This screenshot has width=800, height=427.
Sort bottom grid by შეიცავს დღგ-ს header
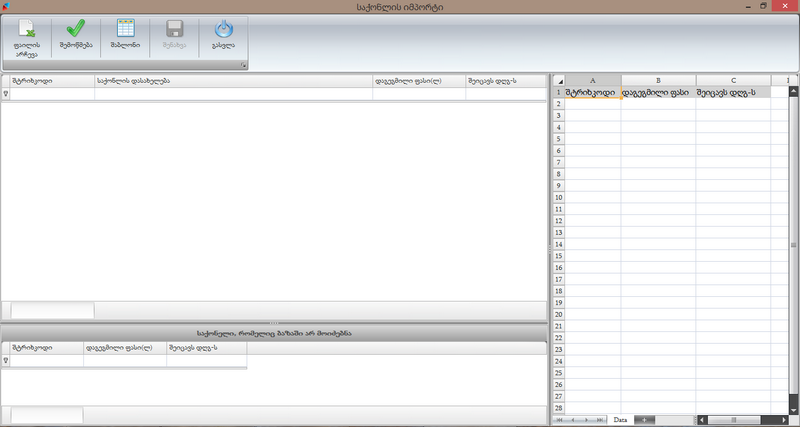[x=206, y=348]
